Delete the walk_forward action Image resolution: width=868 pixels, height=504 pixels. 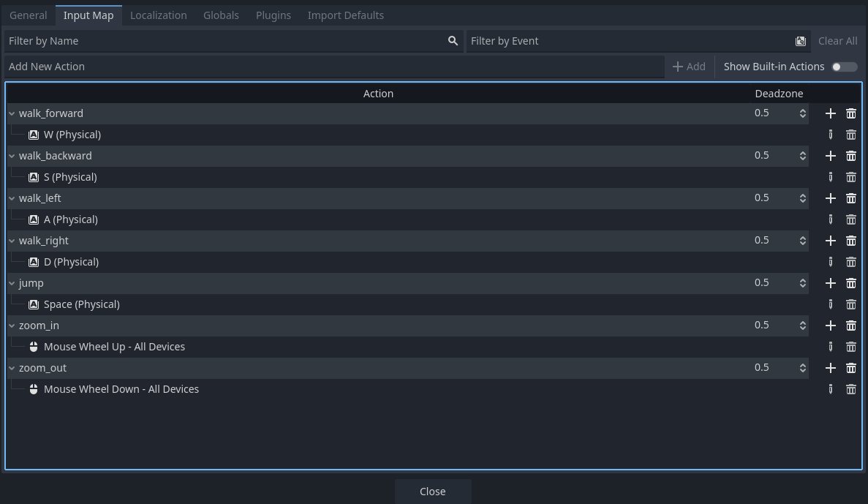[851, 113]
